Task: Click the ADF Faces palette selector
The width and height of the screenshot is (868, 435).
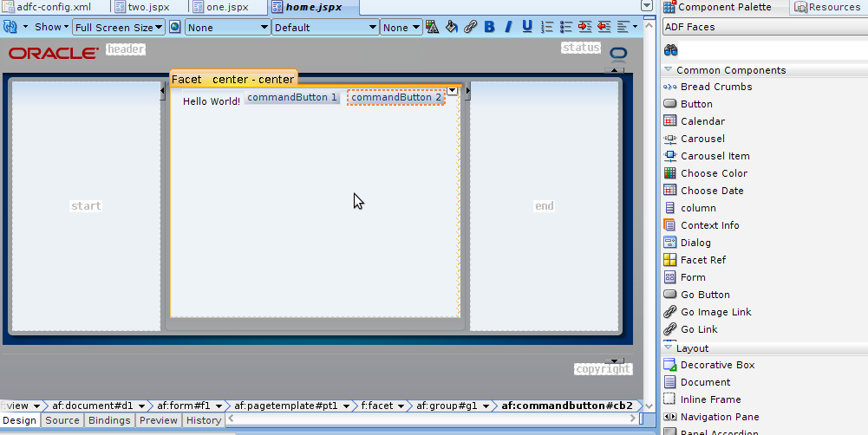Action: 763,27
